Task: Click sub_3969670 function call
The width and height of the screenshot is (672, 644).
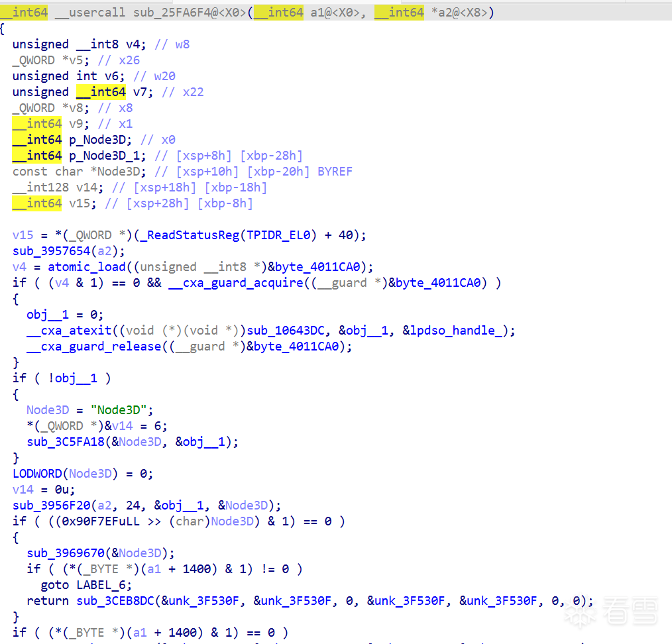Action: [66, 553]
